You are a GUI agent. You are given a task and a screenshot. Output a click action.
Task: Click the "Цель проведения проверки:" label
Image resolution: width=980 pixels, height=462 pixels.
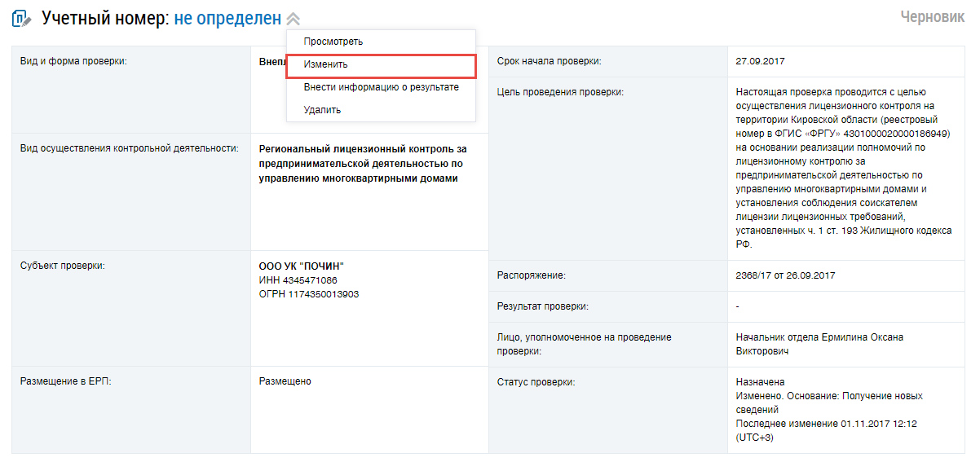pyautogui.click(x=560, y=92)
